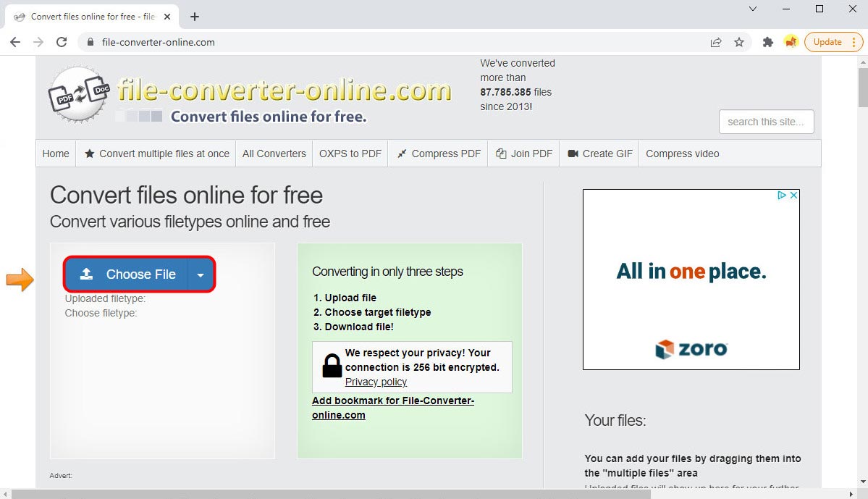Screen dimensions: 868x499
Task: Click '1. Upload file' step text
Action: coord(345,298)
